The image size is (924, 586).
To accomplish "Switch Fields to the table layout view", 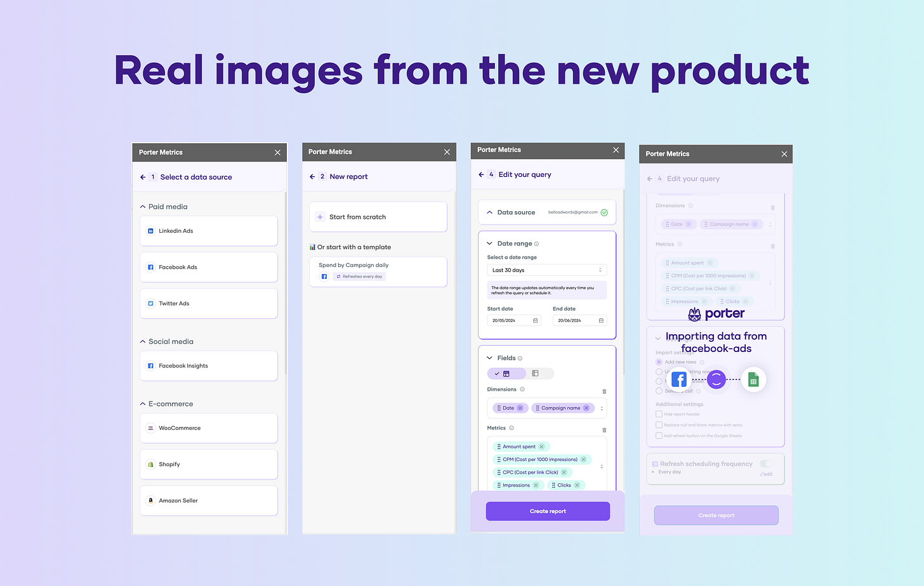I will coord(536,374).
